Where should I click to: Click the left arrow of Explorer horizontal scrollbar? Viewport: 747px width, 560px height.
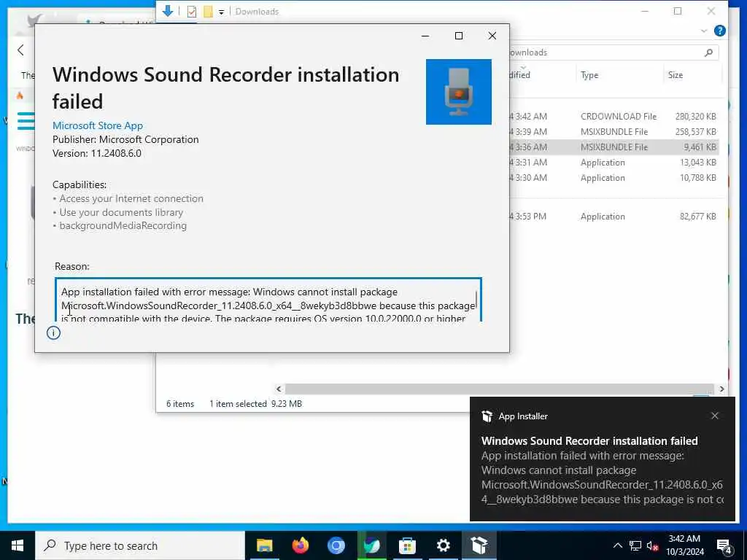[x=279, y=389]
